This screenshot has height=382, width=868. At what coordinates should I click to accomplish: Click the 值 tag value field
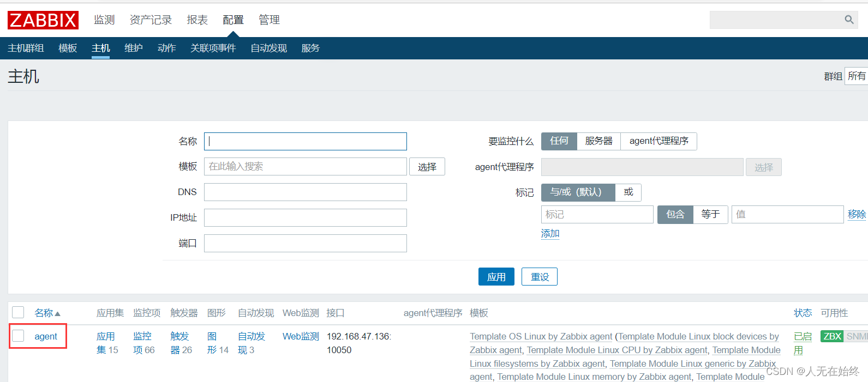coord(788,214)
